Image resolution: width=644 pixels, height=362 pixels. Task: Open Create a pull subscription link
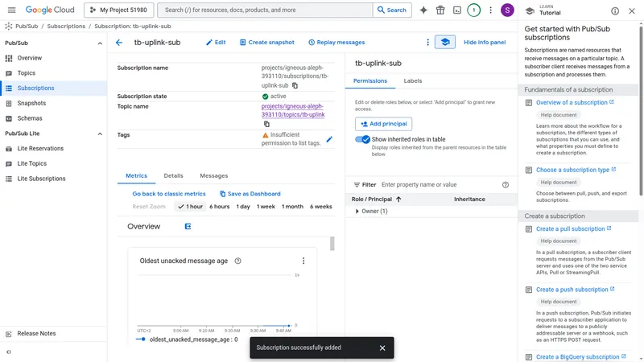click(573, 228)
